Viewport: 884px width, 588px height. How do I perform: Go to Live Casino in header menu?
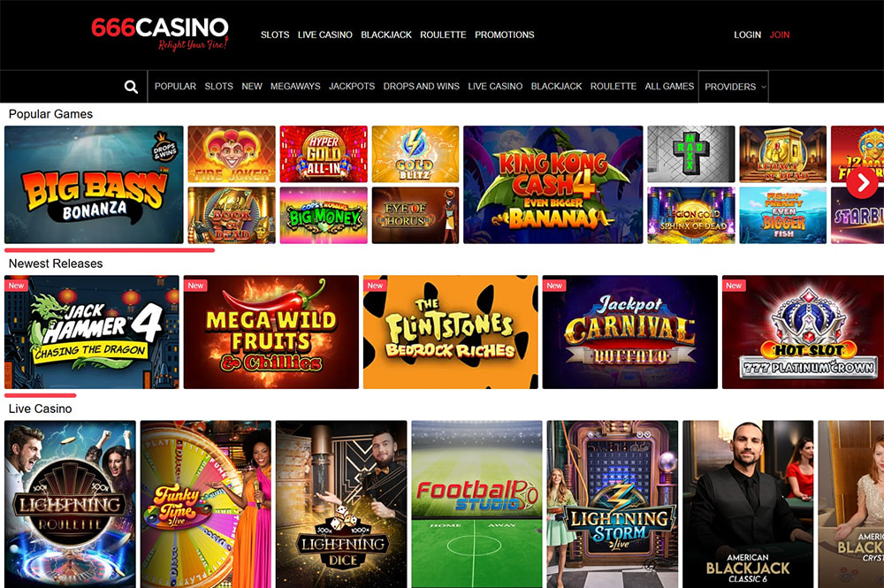click(324, 34)
